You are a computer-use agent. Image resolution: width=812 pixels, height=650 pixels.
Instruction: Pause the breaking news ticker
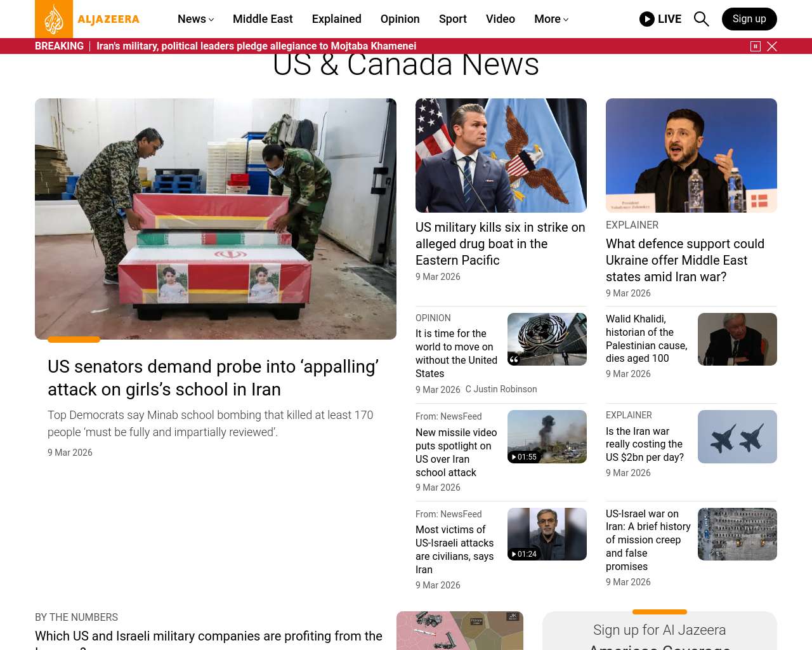click(756, 46)
